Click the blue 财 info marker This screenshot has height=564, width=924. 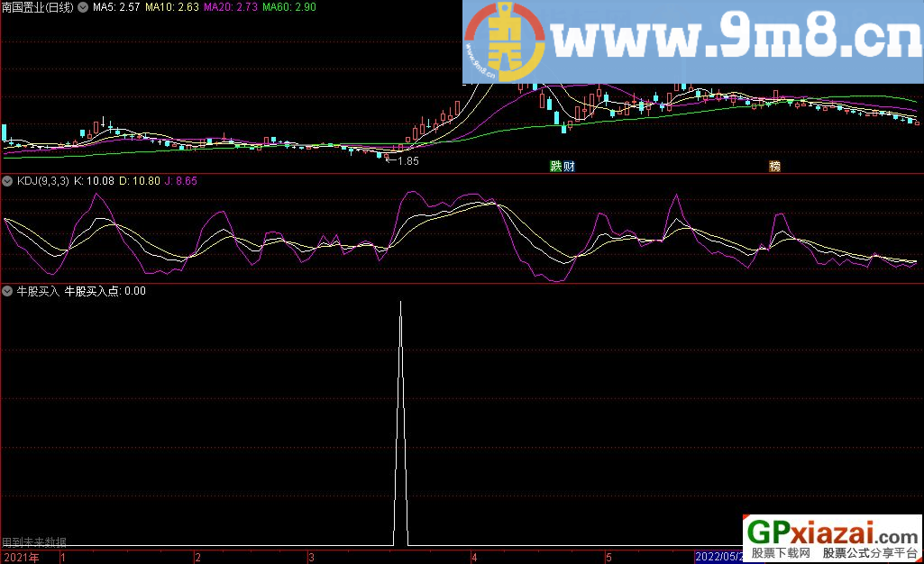click(x=569, y=166)
